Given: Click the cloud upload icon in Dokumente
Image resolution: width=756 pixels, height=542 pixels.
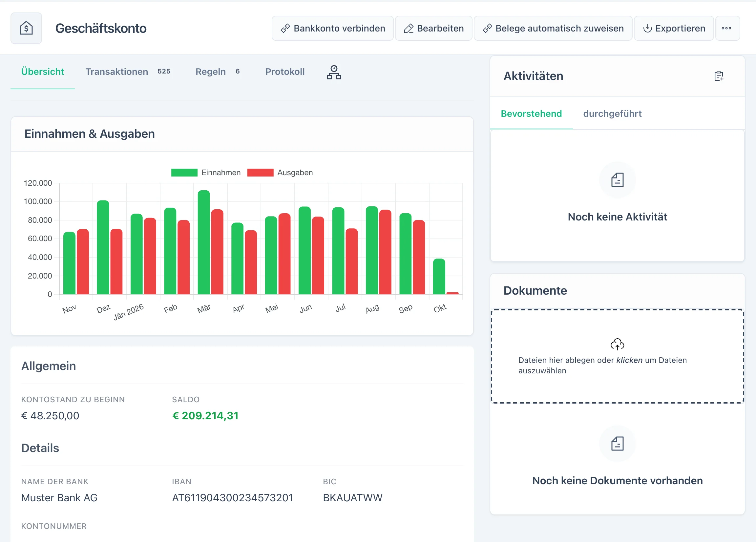Looking at the screenshot, I should click(617, 344).
